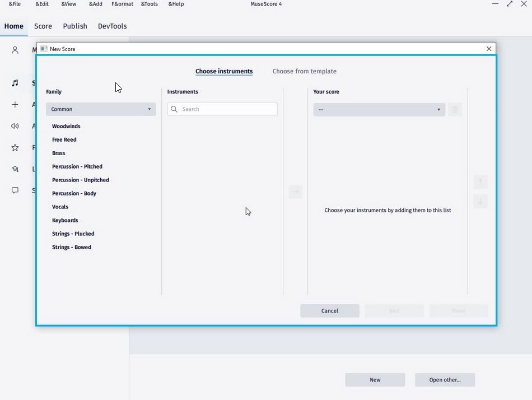This screenshot has height=400, width=532.
Task: Click the plus icon in the sidebar
Action: point(15,104)
